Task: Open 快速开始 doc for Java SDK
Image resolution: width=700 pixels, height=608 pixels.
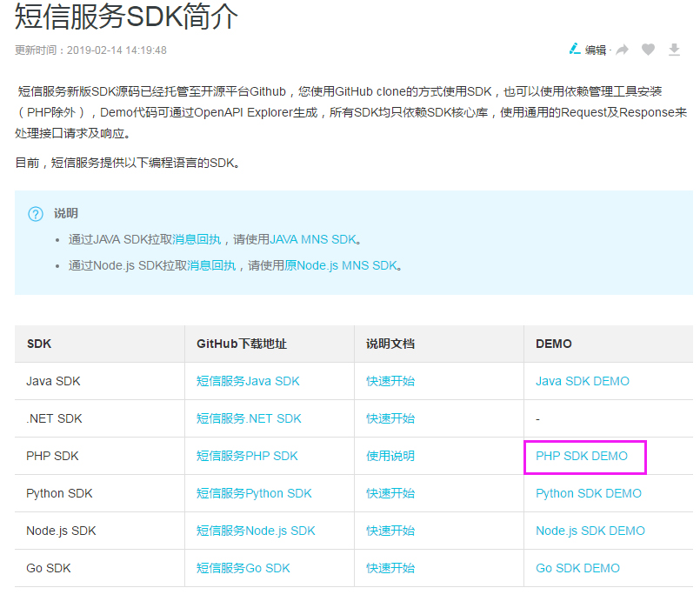Action: tap(390, 381)
